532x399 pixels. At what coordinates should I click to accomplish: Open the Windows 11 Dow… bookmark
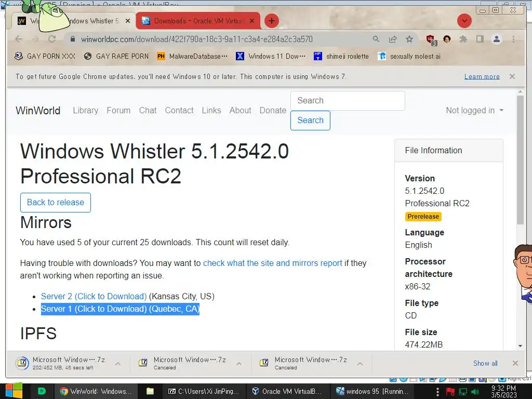coord(270,56)
